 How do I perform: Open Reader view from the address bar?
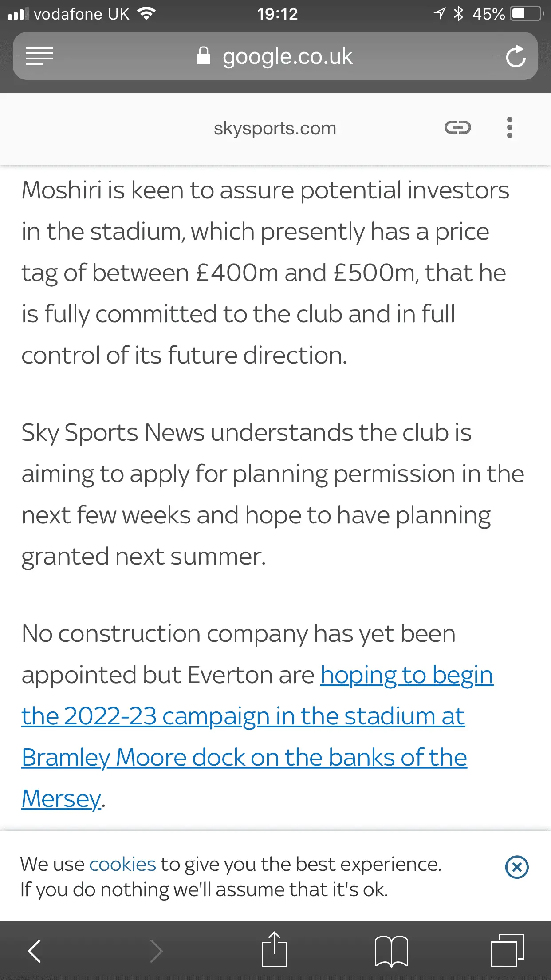point(39,56)
